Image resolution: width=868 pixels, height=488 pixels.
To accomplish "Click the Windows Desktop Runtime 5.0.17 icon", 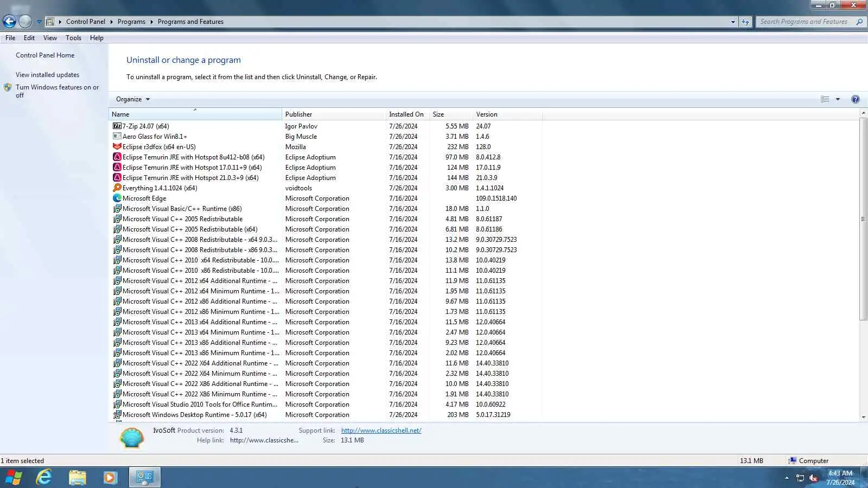I will tap(117, 414).
